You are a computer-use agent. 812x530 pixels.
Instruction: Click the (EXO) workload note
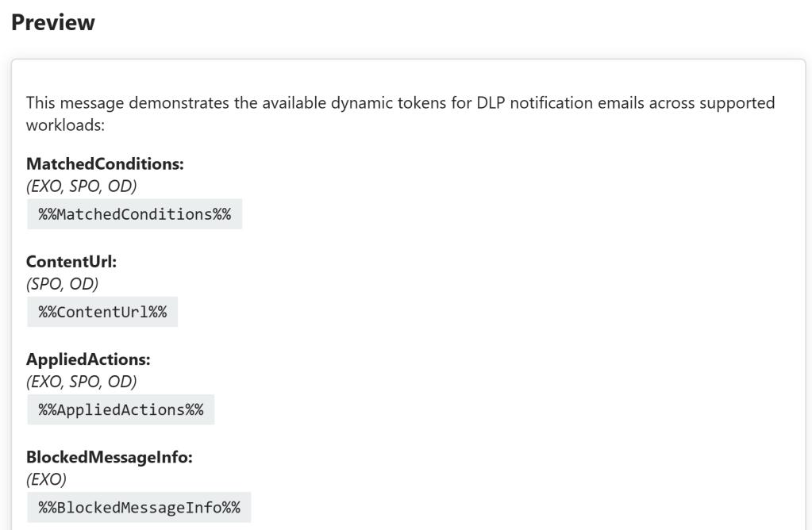[x=46, y=479]
